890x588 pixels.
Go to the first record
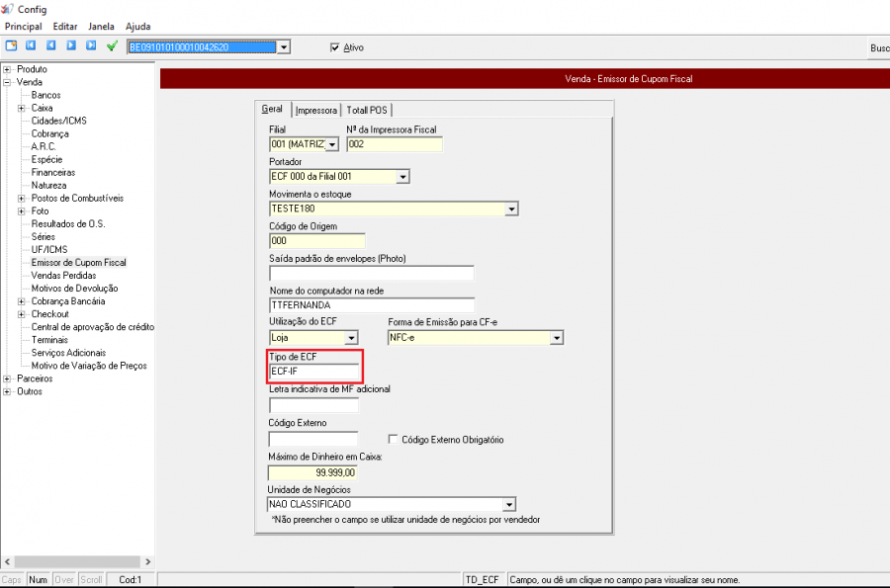point(31,45)
